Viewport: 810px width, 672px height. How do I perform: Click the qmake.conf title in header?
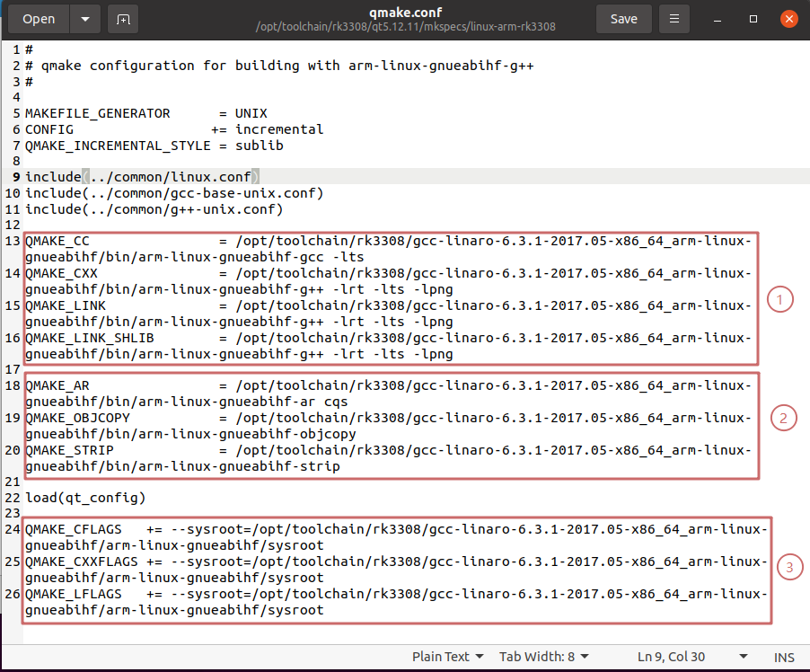tap(404, 12)
